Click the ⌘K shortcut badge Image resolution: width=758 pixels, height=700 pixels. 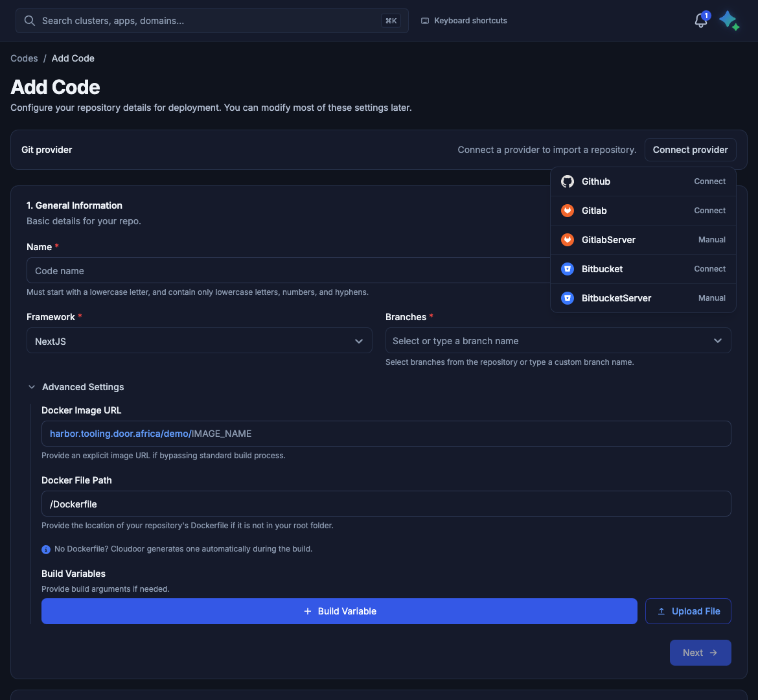(x=391, y=21)
